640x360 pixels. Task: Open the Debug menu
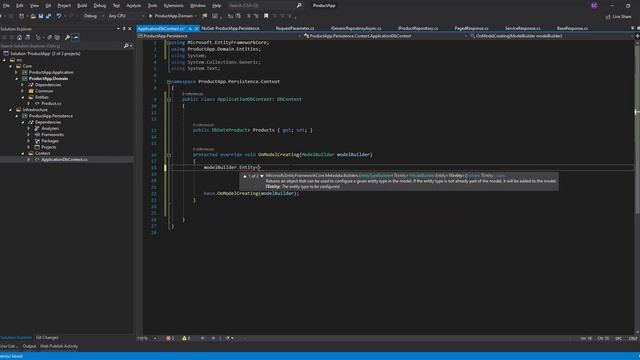[x=100, y=6]
